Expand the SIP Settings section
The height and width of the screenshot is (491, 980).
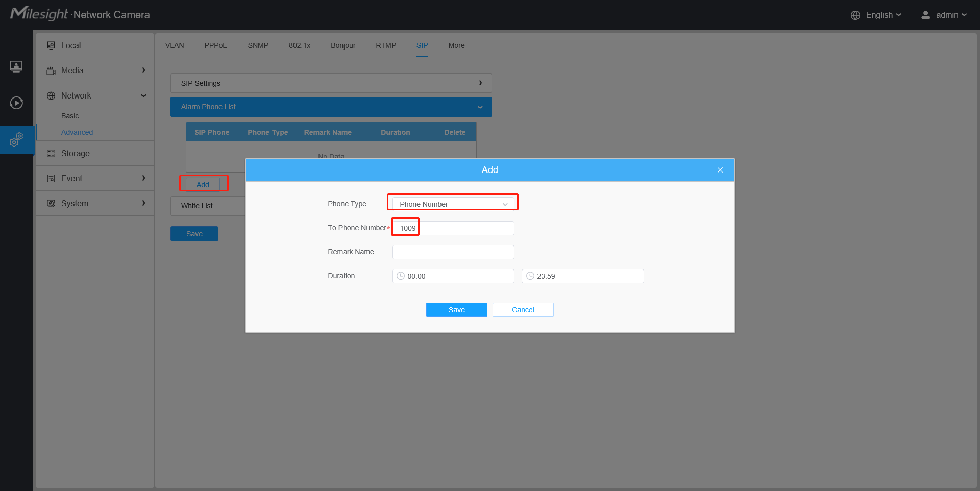coord(331,83)
